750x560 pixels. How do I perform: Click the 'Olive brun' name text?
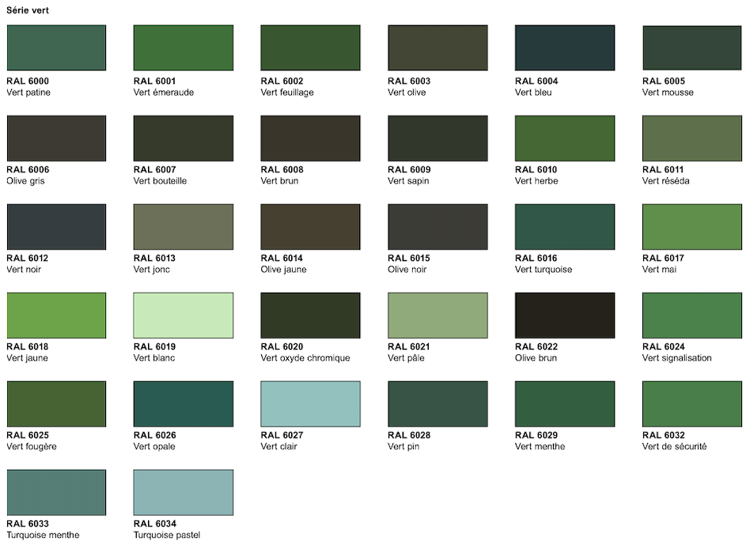[x=536, y=358]
